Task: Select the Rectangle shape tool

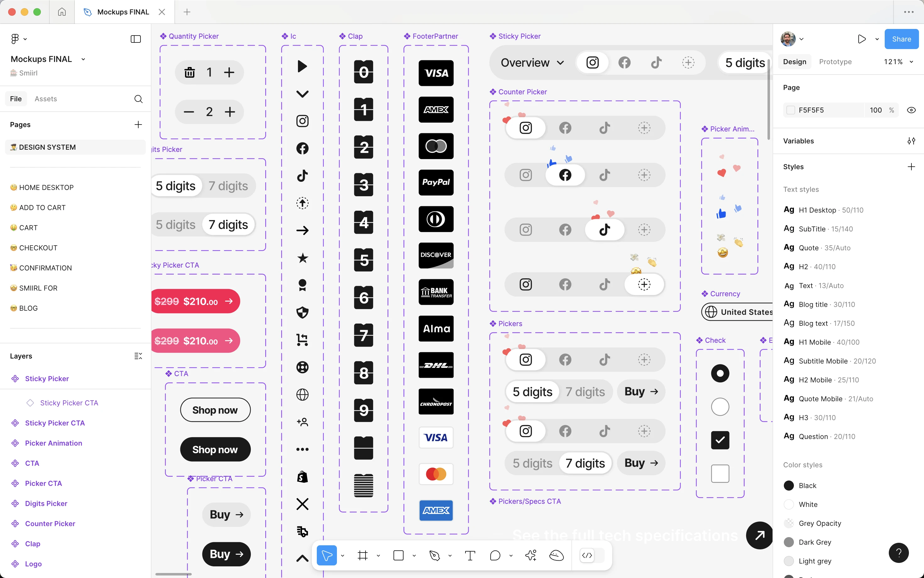Action: point(399,555)
